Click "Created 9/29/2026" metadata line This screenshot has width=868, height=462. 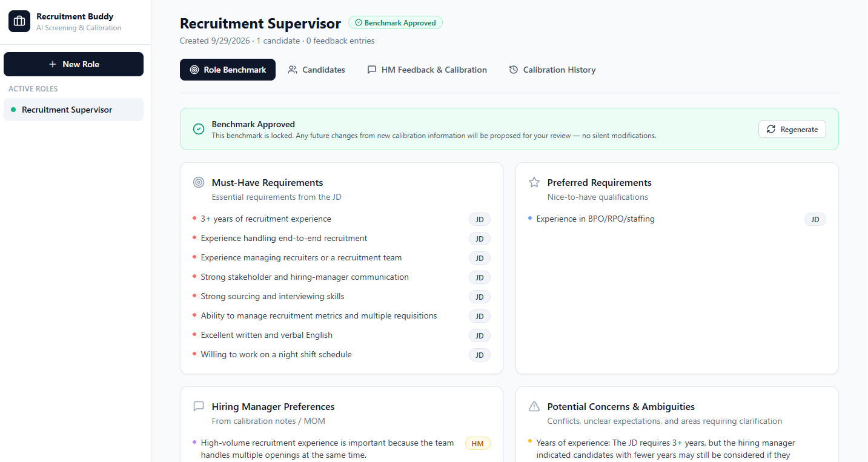[x=277, y=41]
